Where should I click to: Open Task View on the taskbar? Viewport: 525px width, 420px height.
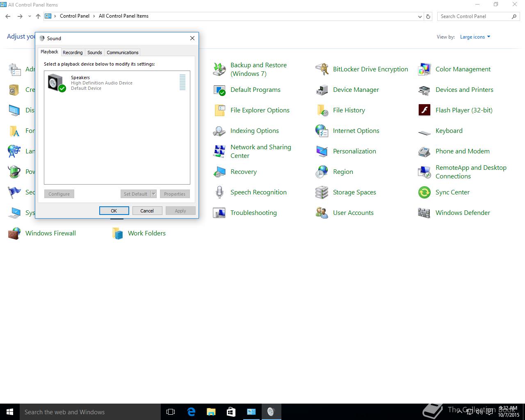click(x=171, y=412)
